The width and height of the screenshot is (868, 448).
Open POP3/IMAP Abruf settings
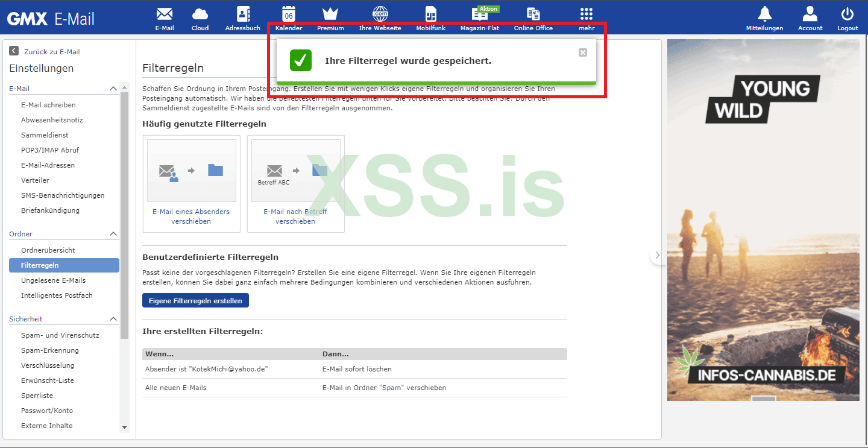tap(50, 150)
